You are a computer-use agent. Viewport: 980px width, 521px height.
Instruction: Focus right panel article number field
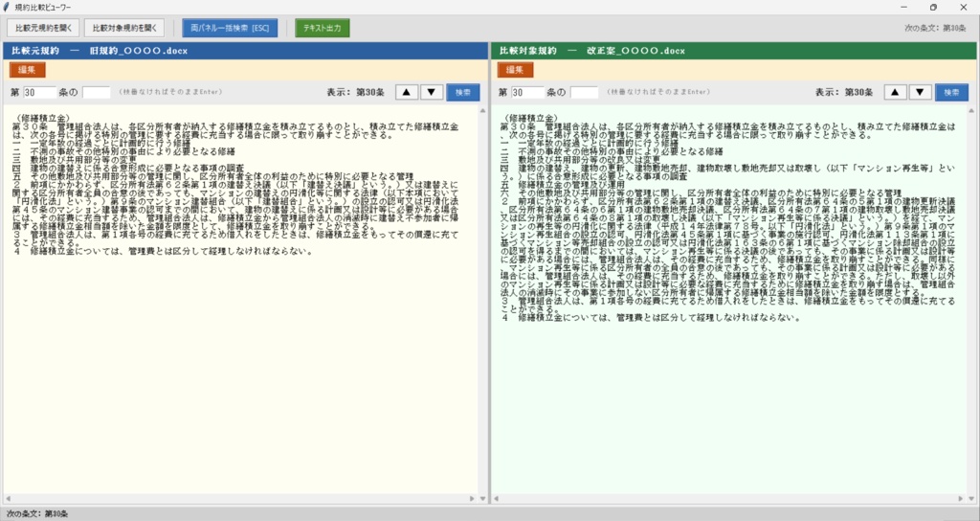pyautogui.click(x=528, y=93)
